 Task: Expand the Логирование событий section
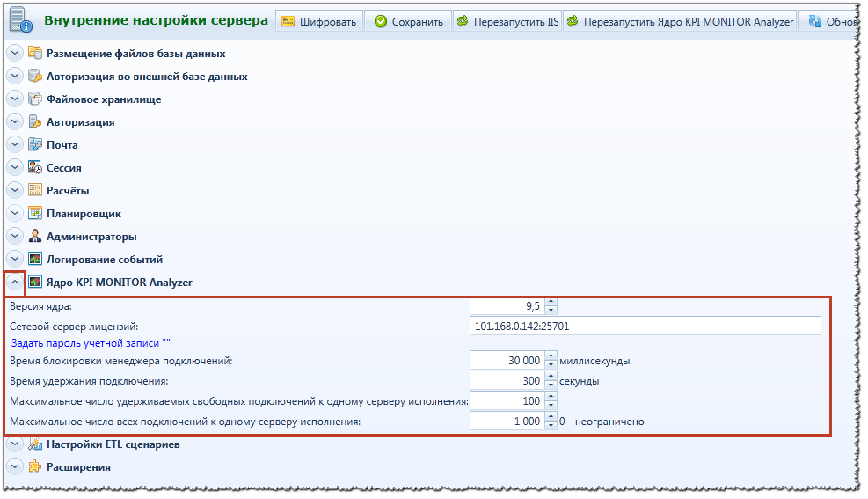tap(15, 259)
